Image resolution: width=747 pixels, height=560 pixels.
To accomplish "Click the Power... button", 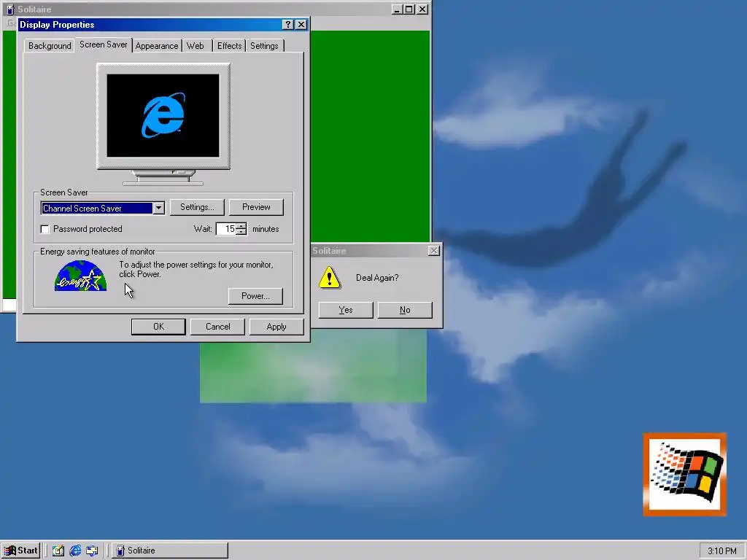I will (255, 296).
